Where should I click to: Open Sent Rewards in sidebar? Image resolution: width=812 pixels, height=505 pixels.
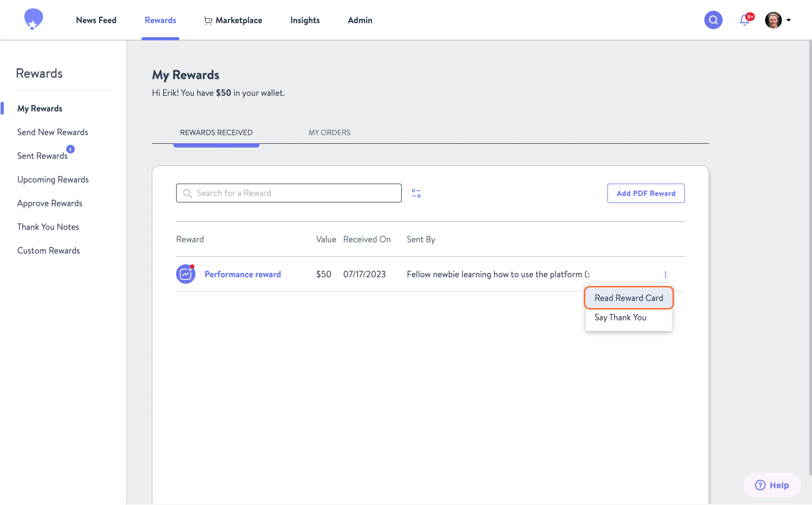point(43,156)
